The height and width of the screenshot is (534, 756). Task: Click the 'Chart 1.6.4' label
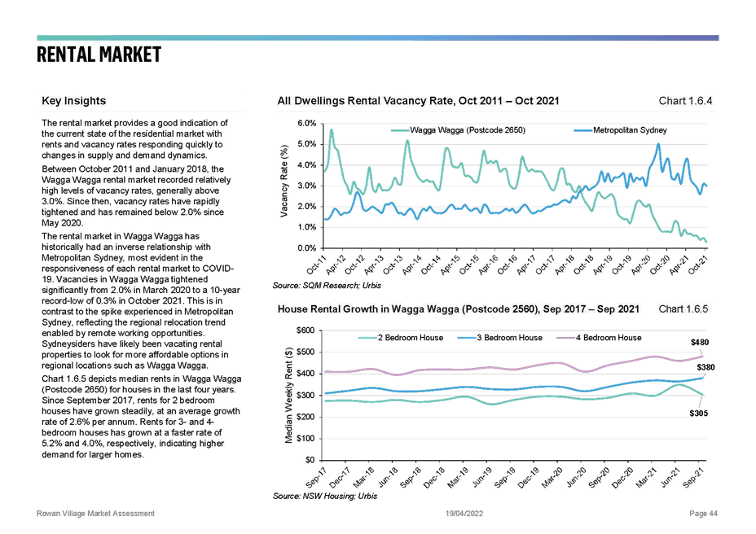685,101
